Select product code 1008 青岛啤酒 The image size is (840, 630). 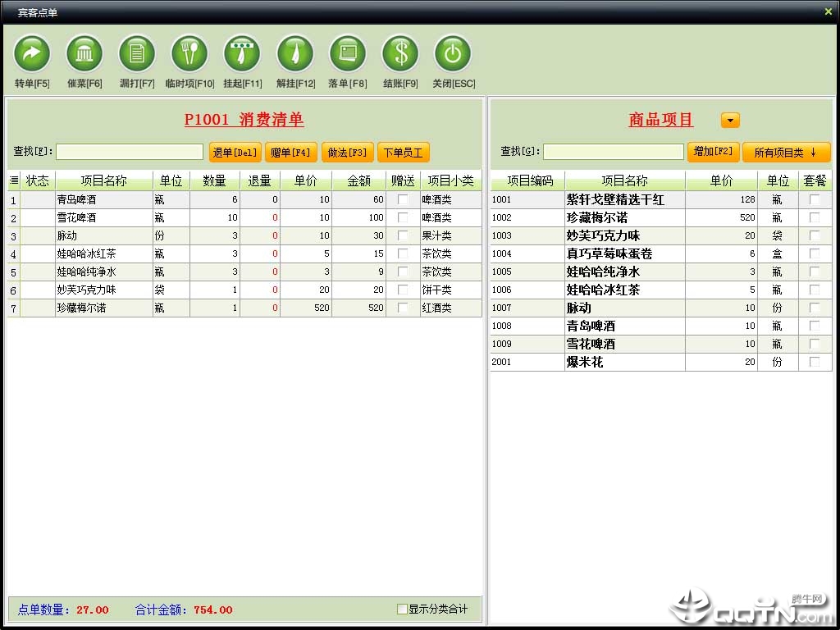[661, 326]
